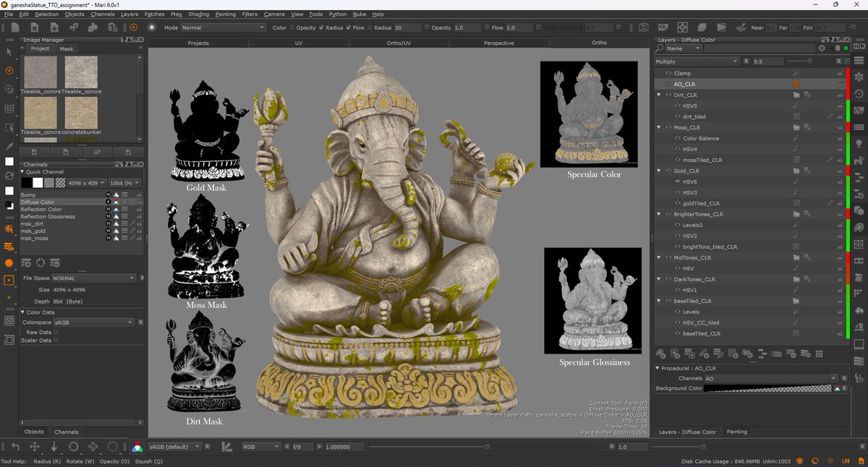Click the color picker icon in bottom toolbar
The width and height of the screenshot is (868, 467).
tap(137, 447)
